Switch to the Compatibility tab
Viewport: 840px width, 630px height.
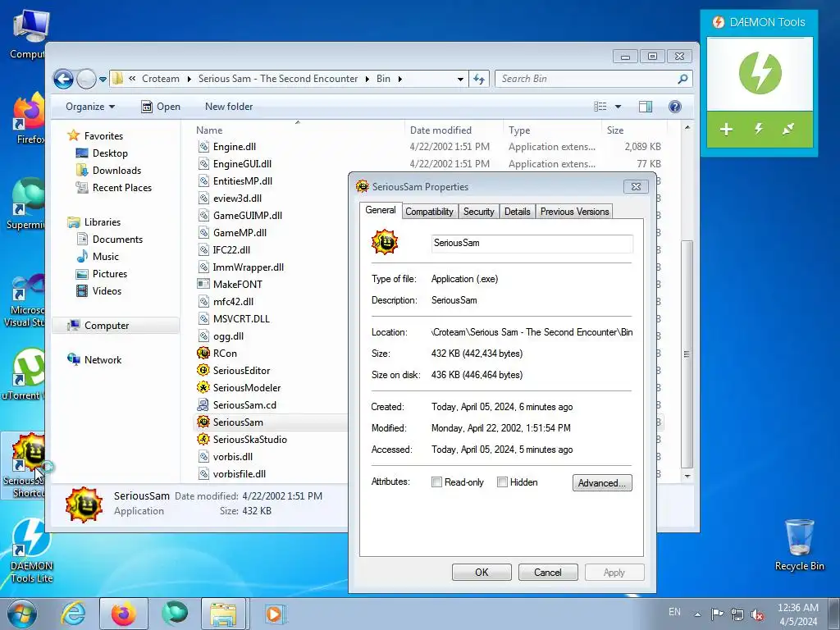pyautogui.click(x=429, y=212)
